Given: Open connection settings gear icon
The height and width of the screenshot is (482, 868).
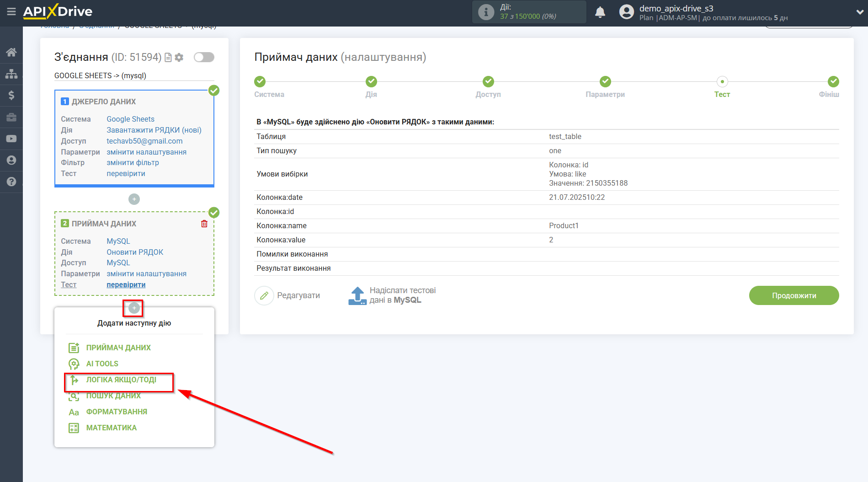Looking at the screenshot, I should [x=179, y=57].
